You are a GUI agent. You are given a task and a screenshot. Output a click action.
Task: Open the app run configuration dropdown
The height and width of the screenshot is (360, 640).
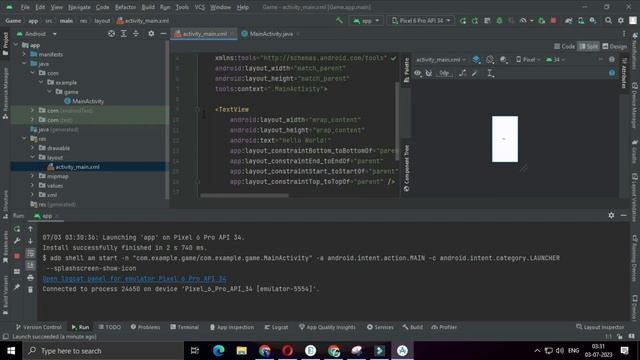pos(366,20)
